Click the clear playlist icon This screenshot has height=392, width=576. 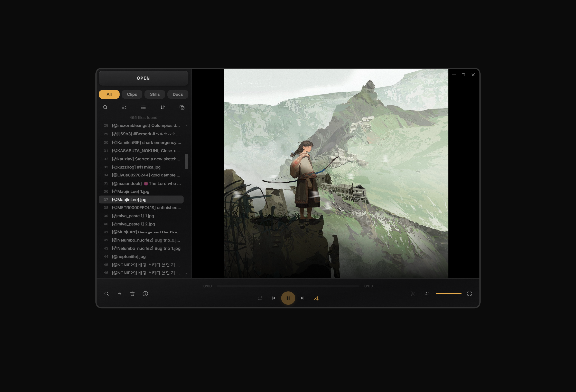pyautogui.click(x=124, y=107)
